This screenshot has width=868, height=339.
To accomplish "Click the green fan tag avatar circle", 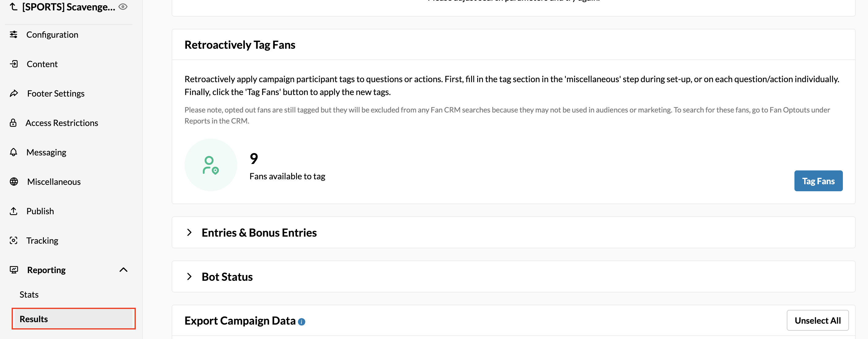I will [x=211, y=165].
